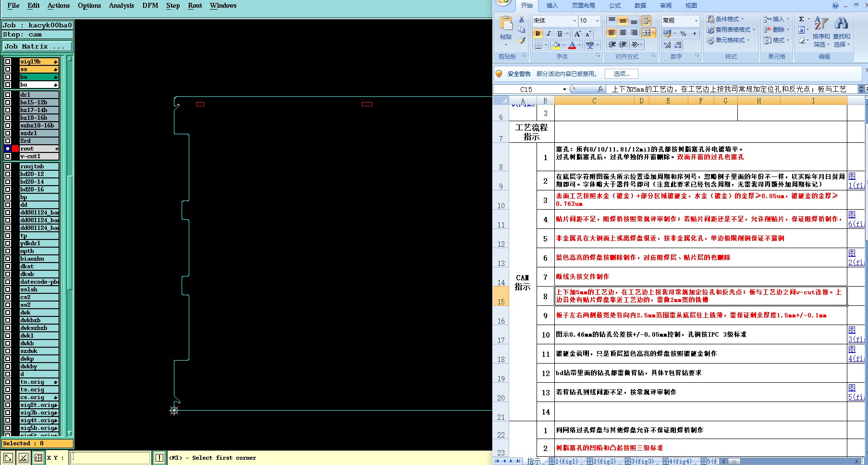Click the middle vertical align icon
Viewport: 868px width, 465px height.
coord(623,21)
